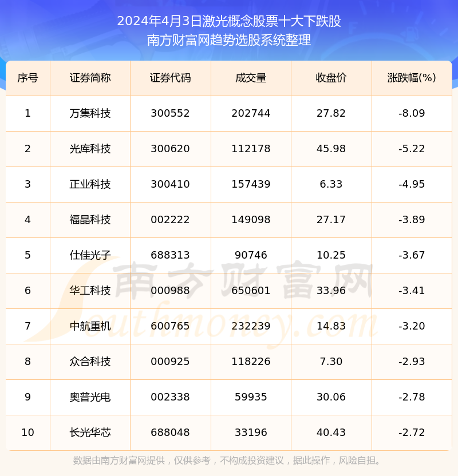Image resolution: width=458 pixels, height=476 pixels.
Task: Click the subtitle 南方财富网趋势选股系统整理
Action: click(229, 40)
